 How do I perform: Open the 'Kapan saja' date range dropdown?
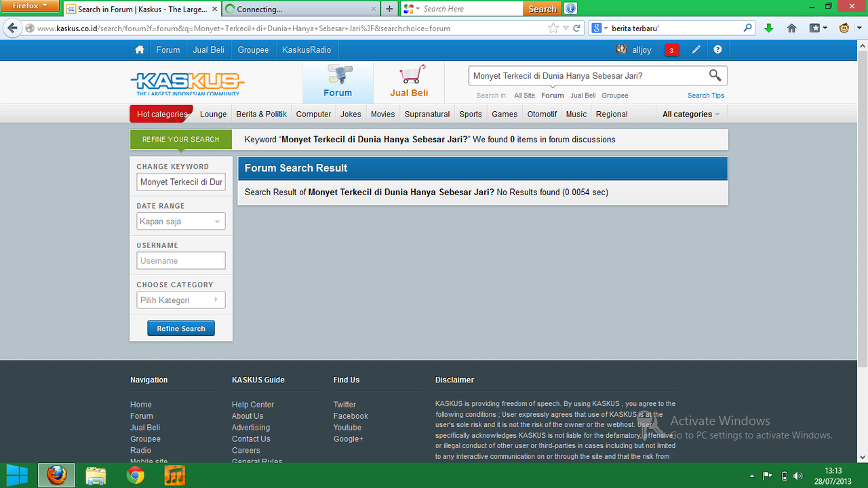(181, 222)
